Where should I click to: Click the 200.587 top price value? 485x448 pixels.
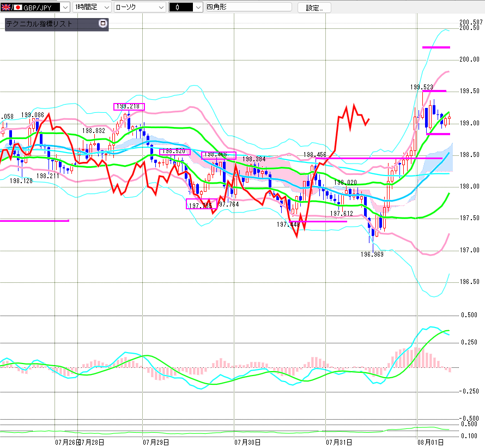click(x=471, y=22)
